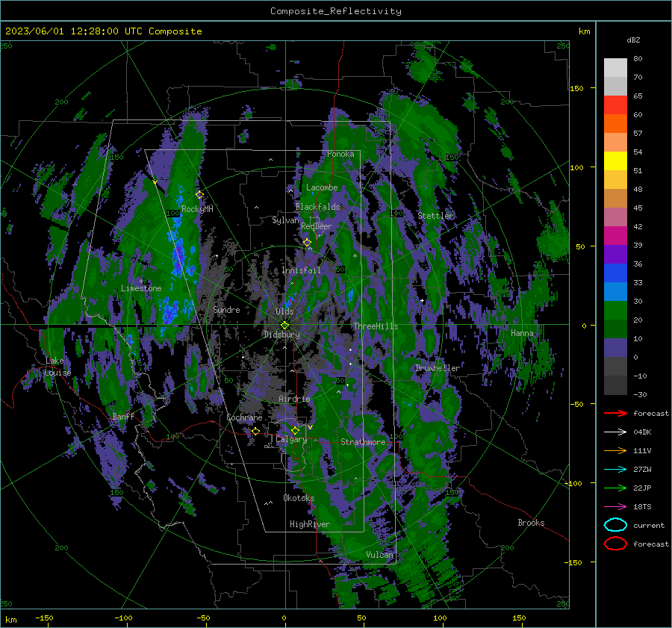Click the Blackfalds city label

[x=317, y=207]
